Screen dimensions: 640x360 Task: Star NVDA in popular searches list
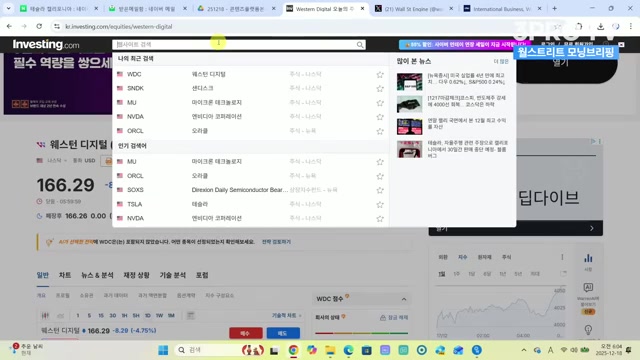click(380, 219)
